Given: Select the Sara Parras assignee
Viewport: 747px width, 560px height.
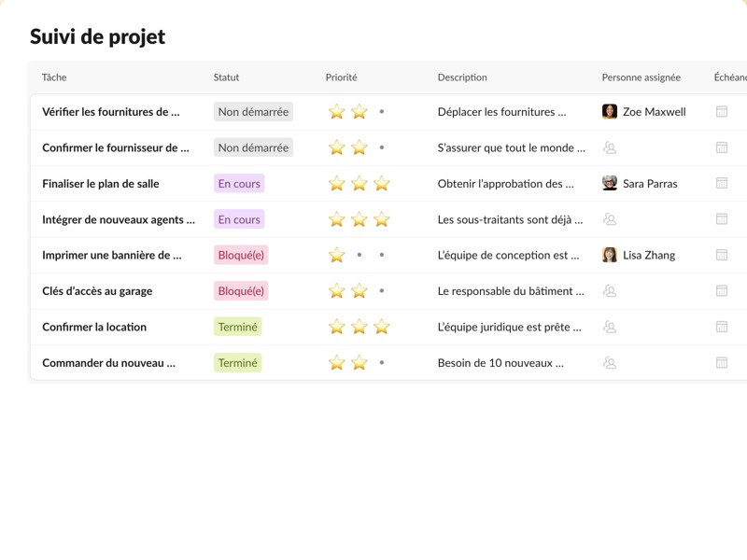Looking at the screenshot, I should tap(649, 184).
